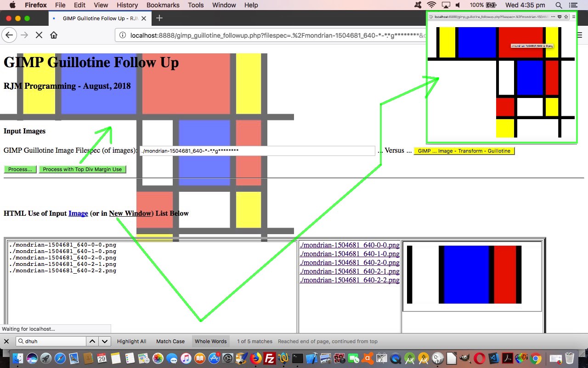The height and width of the screenshot is (368, 588).
Task: Open a new tab with the plus button
Action: (159, 18)
